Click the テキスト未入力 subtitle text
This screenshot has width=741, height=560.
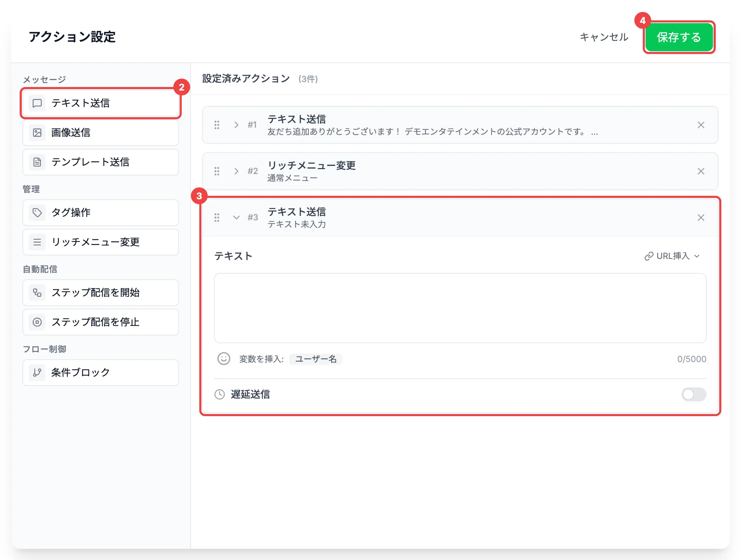[296, 225]
